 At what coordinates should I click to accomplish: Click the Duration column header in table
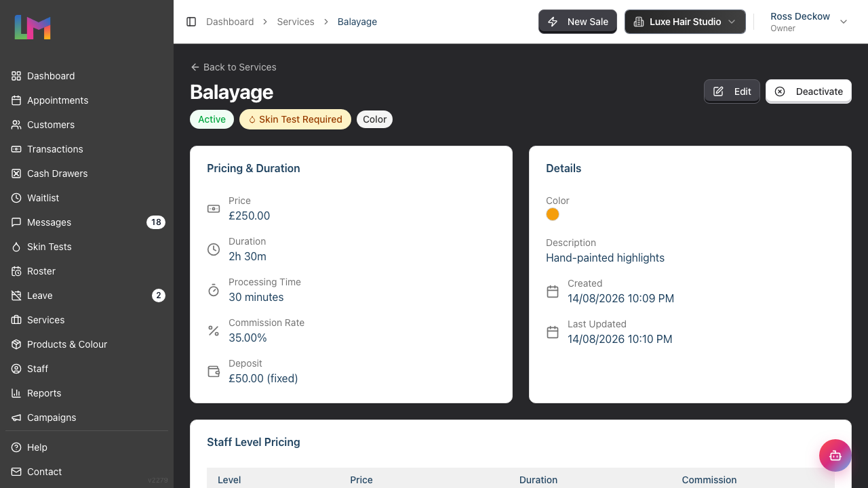click(x=538, y=480)
